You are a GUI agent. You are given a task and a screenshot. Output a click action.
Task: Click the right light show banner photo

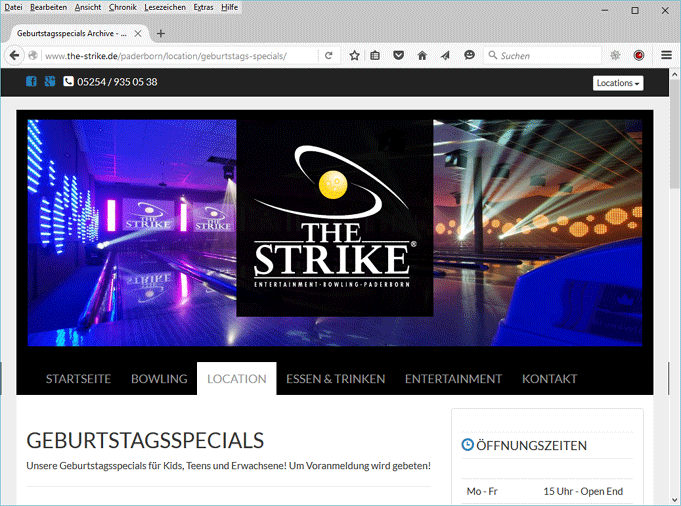[538, 233]
